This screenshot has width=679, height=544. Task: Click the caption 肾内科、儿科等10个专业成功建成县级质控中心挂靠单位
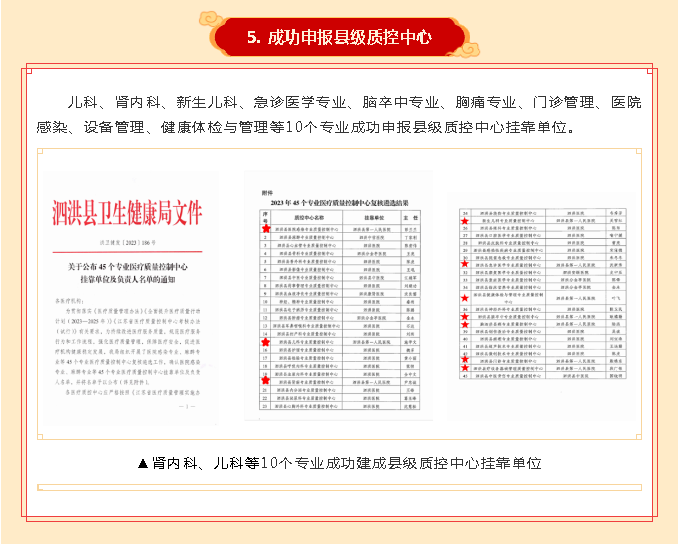[340, 463]
